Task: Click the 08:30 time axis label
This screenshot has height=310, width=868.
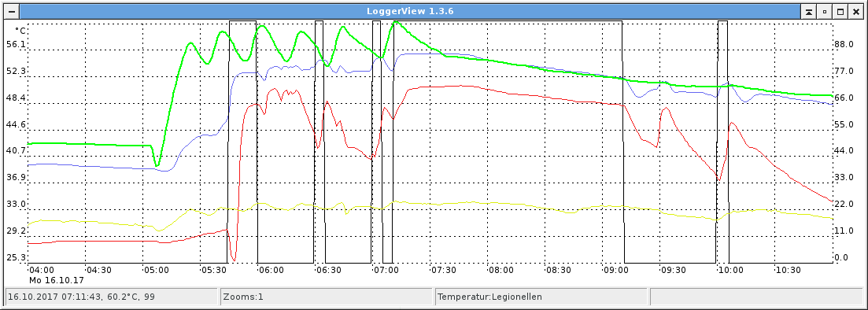Action: tap(559, 270)
